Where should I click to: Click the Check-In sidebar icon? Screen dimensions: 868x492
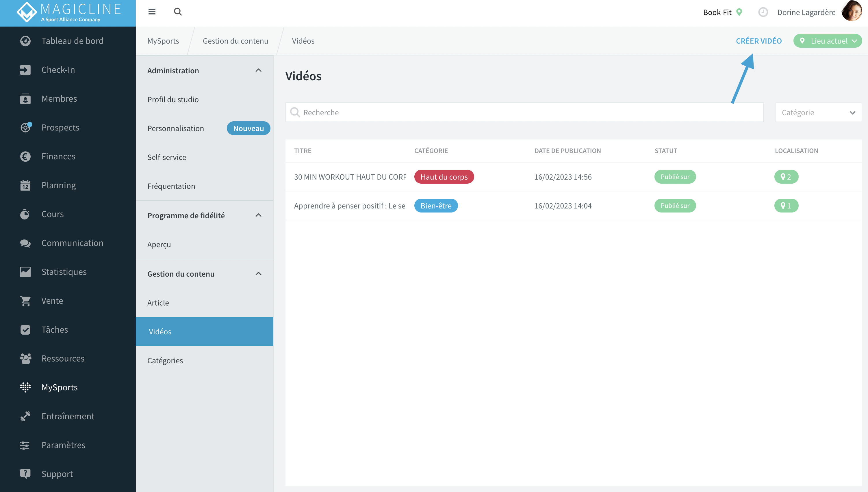[25, 70]
